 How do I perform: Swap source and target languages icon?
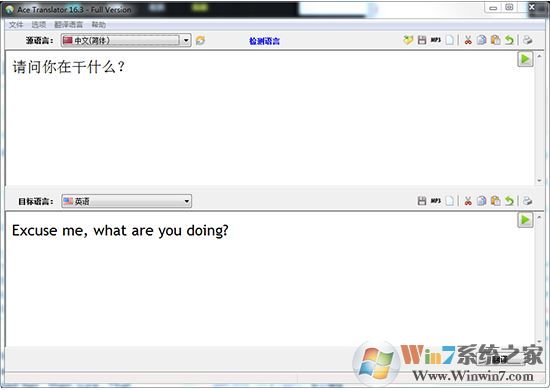[200, 40]
